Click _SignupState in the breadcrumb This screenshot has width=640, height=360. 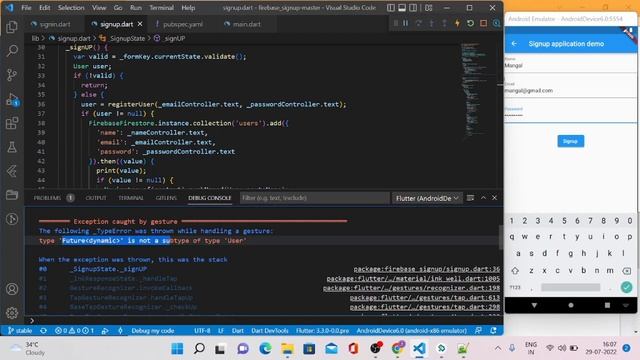[x=127, y=38]
